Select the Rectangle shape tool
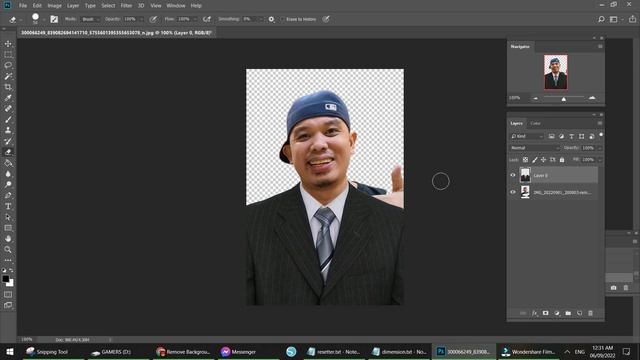The width and height of the screenshot is (640, 360). (x=8, y=228)
